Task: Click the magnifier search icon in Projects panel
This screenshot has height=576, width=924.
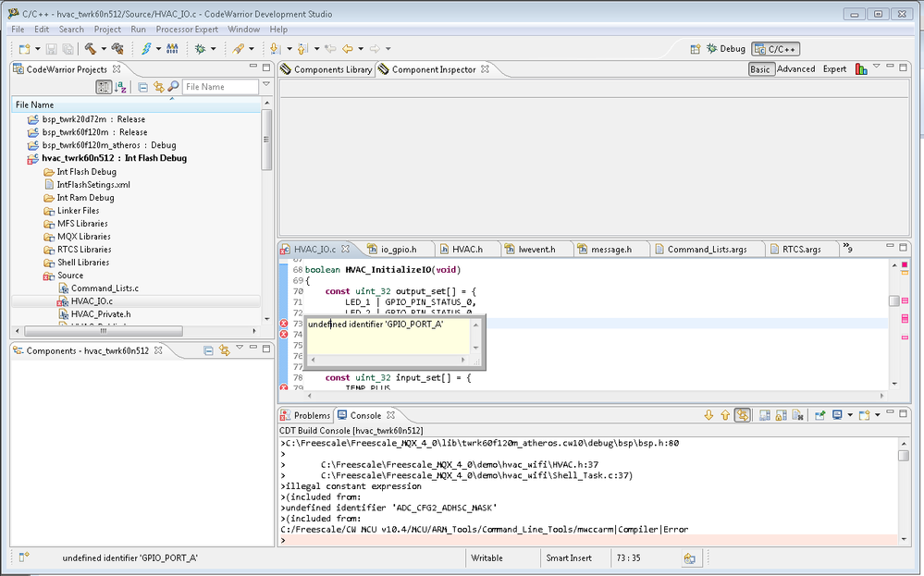Action: click(172, 87)
